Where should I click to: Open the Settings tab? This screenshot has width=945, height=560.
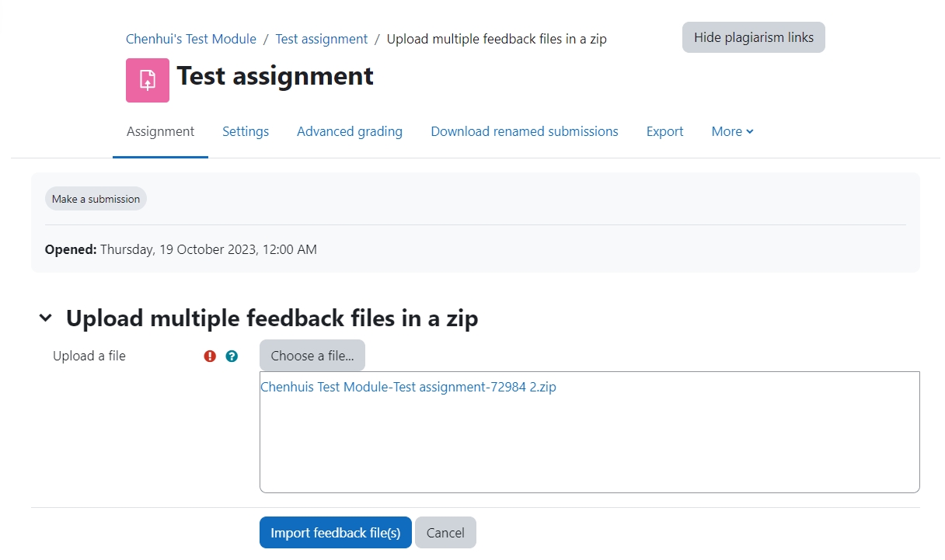click(246, 131)
